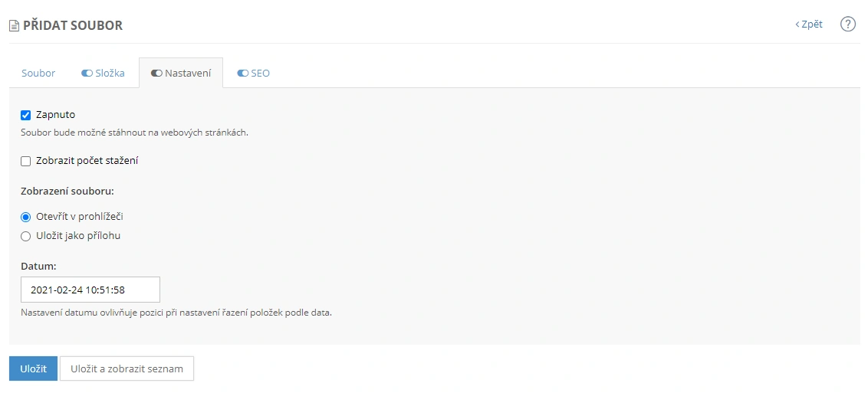Select the Nastavení tab text label
Image resolution: width=868 pixels, height=393 pixels.
pos(188,74)
